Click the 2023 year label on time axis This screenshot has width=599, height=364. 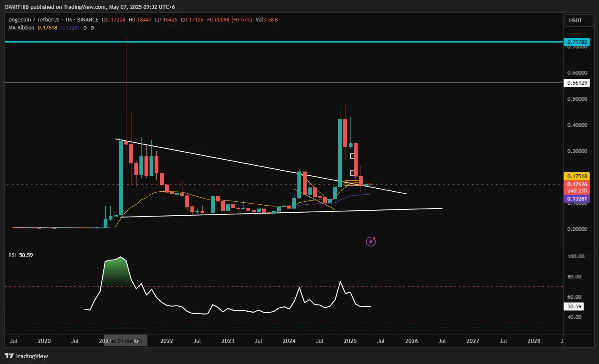pyautogui.click(x=228, y=341)
